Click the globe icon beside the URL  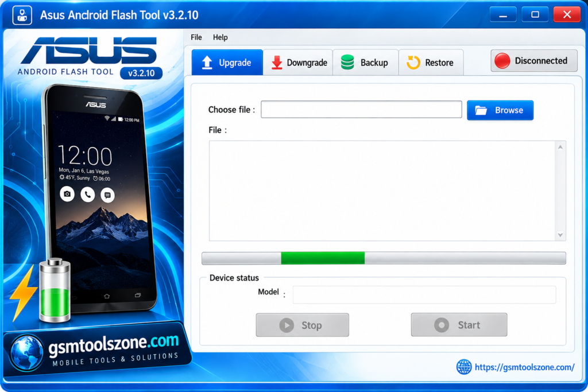pos(464,367)
